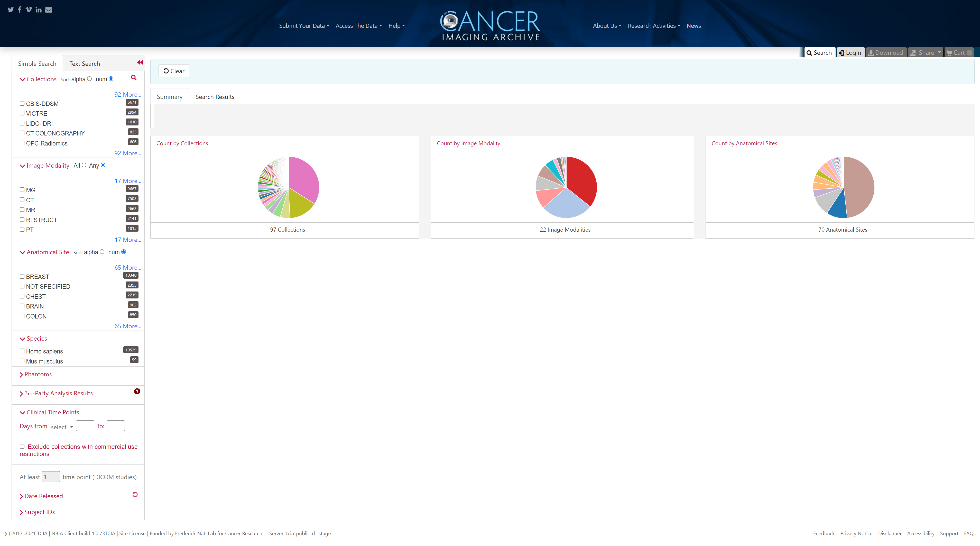Open the FAQs footer link
The image size is (980, 546).
[969, 533]
